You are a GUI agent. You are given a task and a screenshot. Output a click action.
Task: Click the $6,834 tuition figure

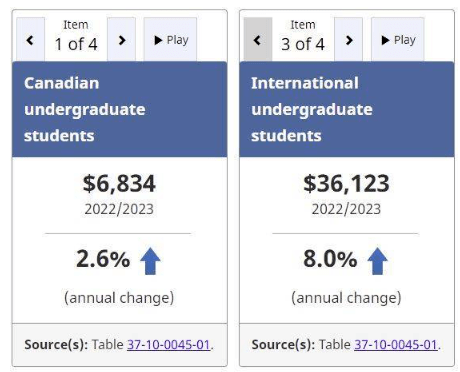coord(119,183)
